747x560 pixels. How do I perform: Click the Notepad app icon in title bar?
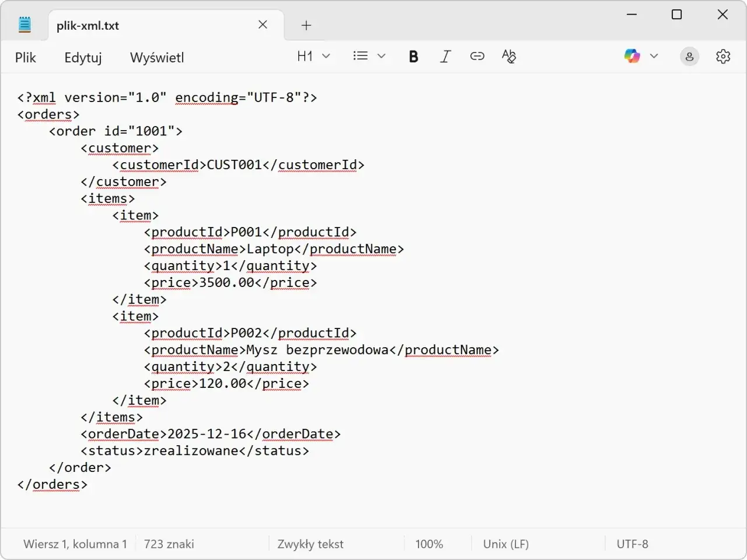25,24
